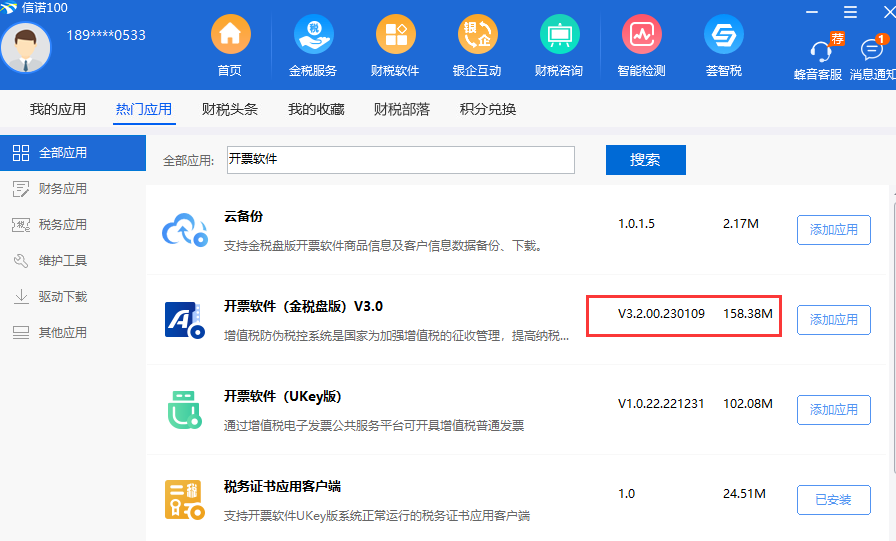Image resolution: width=896 pixels, height=541 pixels.
Task: Click the 102.08M size text
Action: coord(748,404)
